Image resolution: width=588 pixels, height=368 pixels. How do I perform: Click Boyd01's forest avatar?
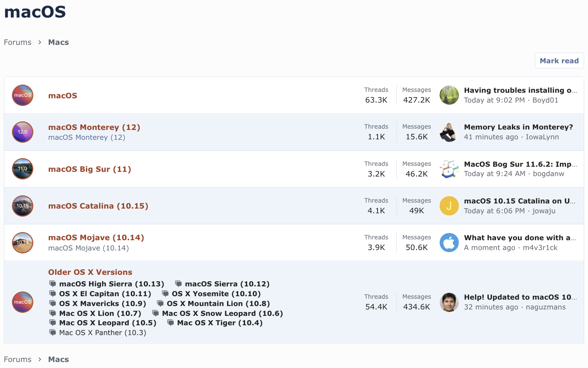tap(449, 95)
